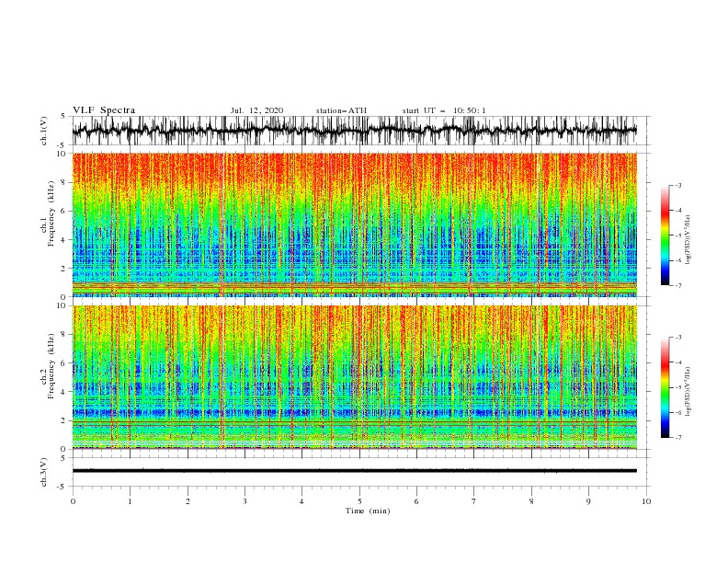Click the 'Time (min)' axis label

tap(368, 511)
